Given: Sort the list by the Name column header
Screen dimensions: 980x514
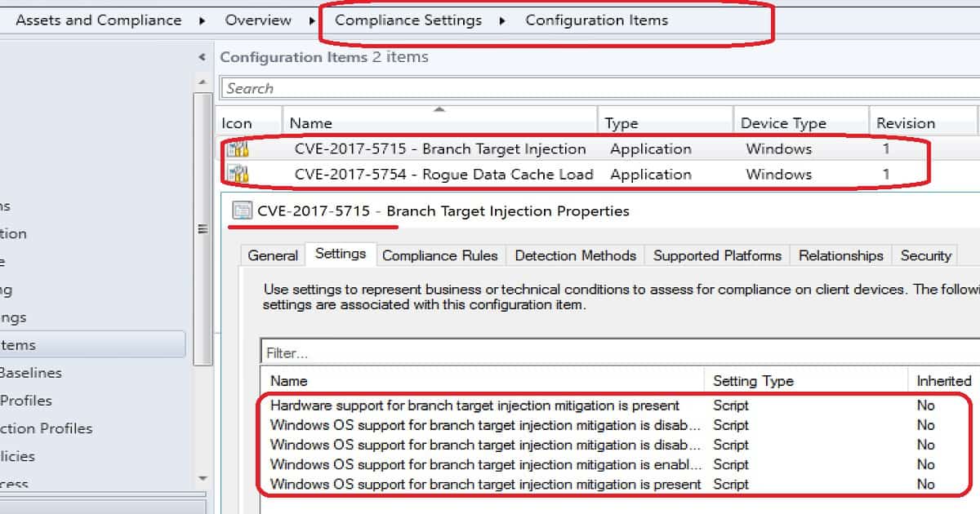Looking at the screenshot, I should point(439,123).
